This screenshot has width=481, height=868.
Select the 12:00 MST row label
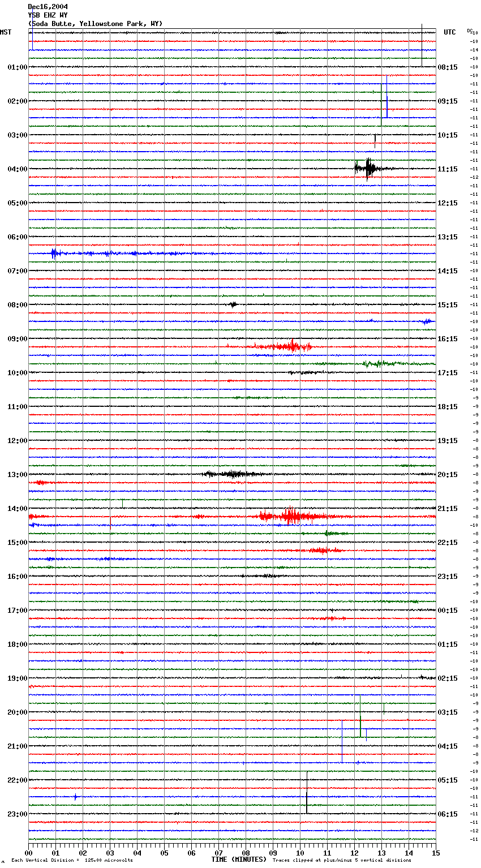pos(18,441)
